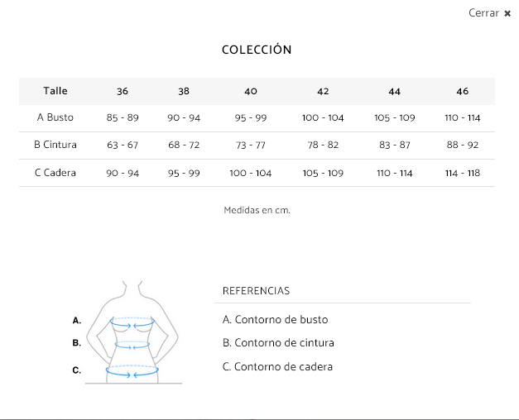Click the X close icon

pos(507,13)
